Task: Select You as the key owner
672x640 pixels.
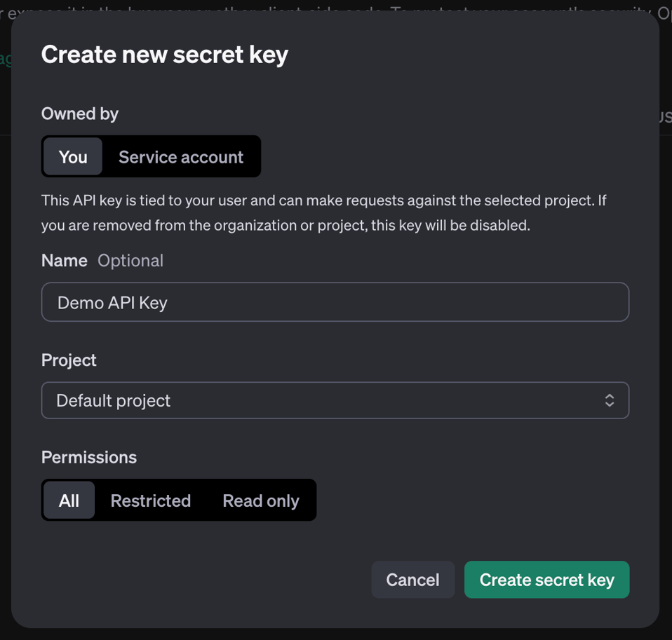Action: (73, 156)
